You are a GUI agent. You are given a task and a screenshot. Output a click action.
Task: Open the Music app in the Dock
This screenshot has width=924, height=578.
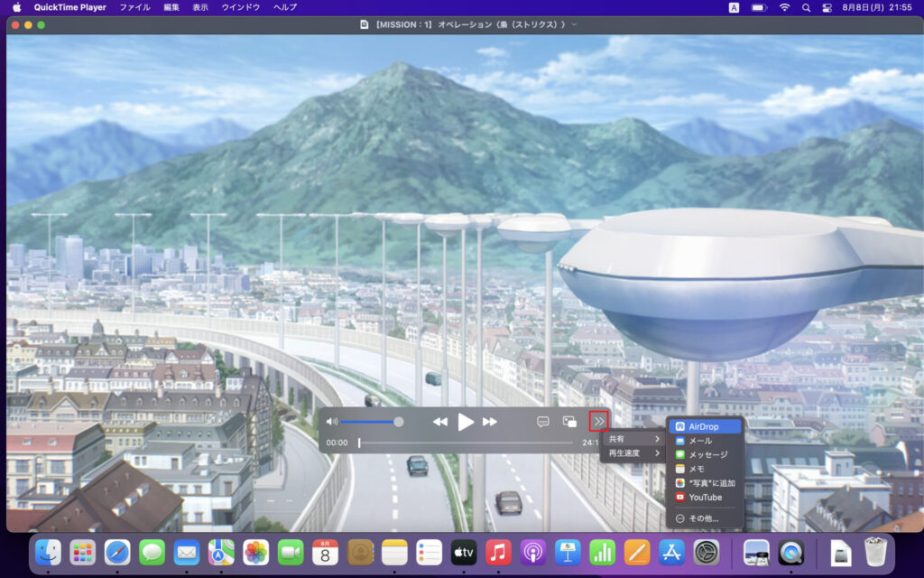(498, 553)
